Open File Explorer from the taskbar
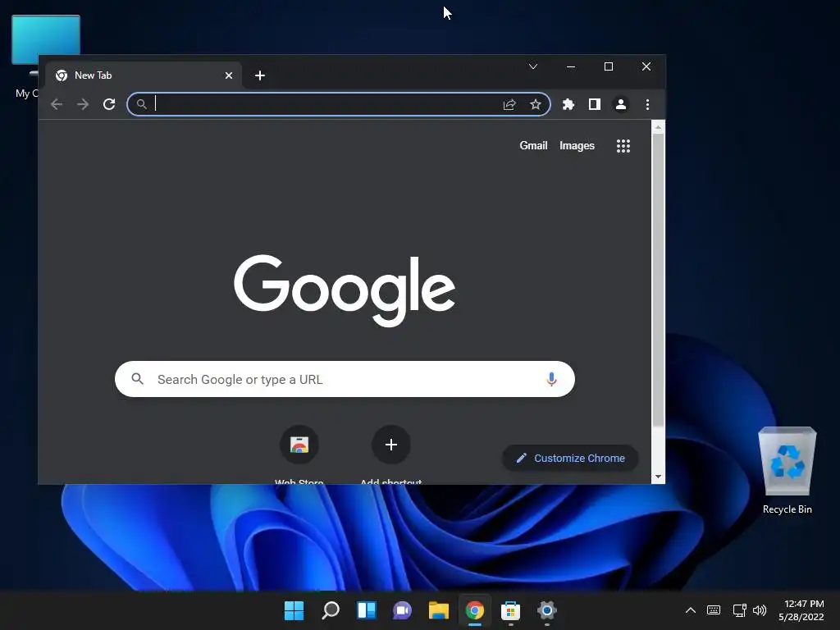The image size is (840, 630). coord(439,610)
